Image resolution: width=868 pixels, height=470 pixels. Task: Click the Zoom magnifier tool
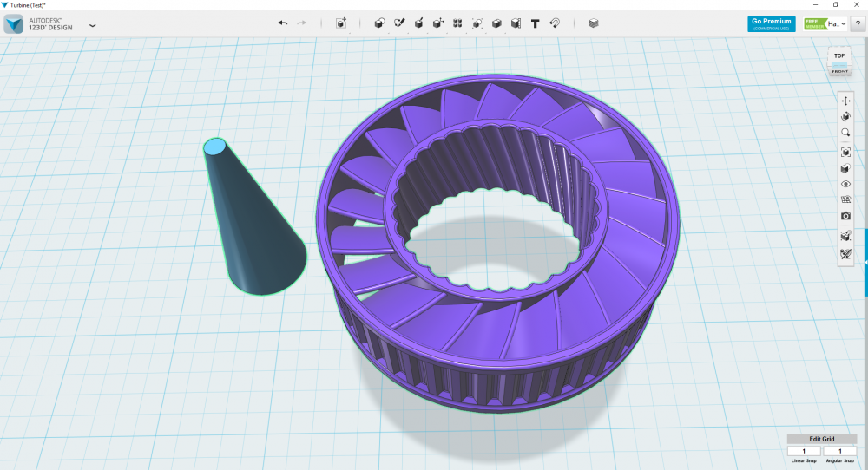point(845,133)
